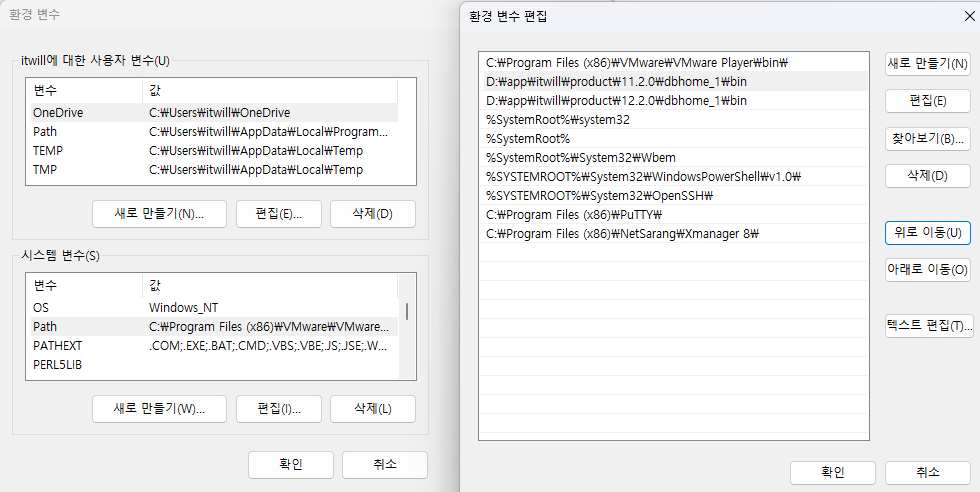Select the NetSarang Xmanager 8 entry
This screenshot has height=492, width=980.
(674, 233)
